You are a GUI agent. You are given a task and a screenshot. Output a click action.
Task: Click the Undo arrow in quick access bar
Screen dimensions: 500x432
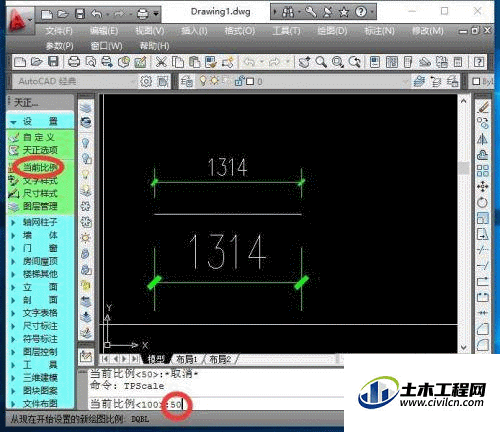[x=97, y=14]
